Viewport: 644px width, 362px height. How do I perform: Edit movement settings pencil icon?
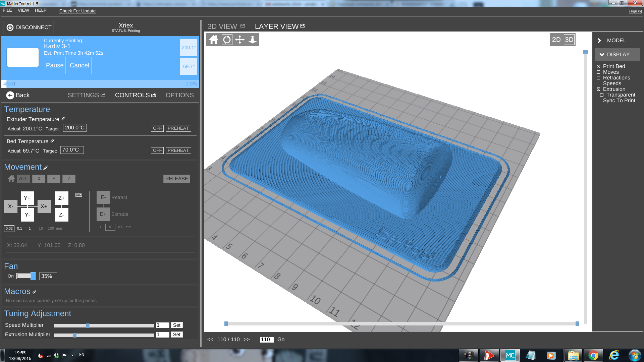(46, 168)
